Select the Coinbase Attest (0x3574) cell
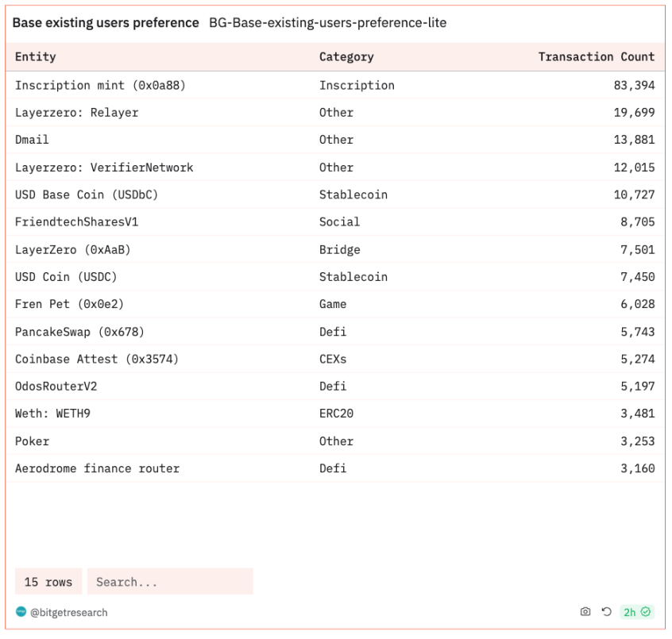The width and height of the screenshot is (672, 639). [x=97, y=359]
